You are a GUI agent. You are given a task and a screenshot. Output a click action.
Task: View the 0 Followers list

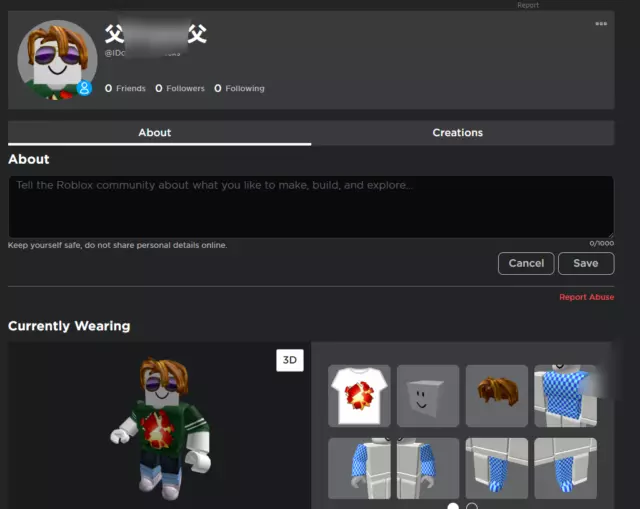[180, 88]
